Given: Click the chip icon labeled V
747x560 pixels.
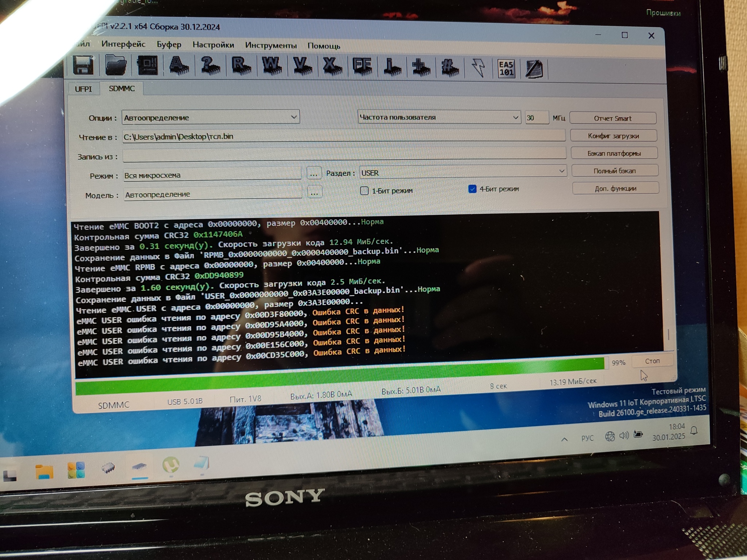Looking at the screenshot, I should click(302, 66).
